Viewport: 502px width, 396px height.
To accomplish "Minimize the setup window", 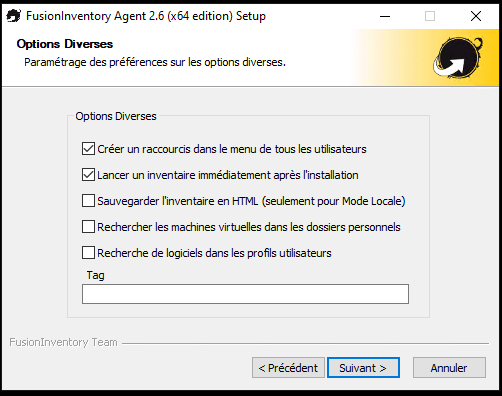I will [x=385, y=16].
